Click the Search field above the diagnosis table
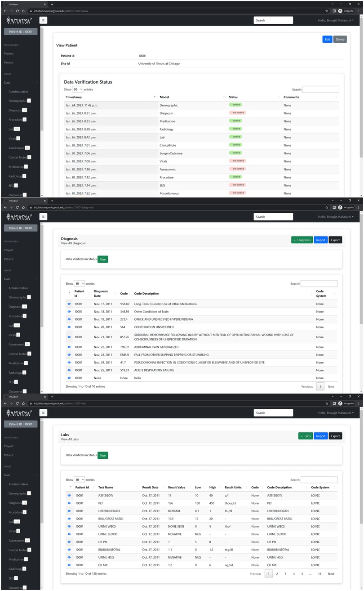 pos(319,283)
